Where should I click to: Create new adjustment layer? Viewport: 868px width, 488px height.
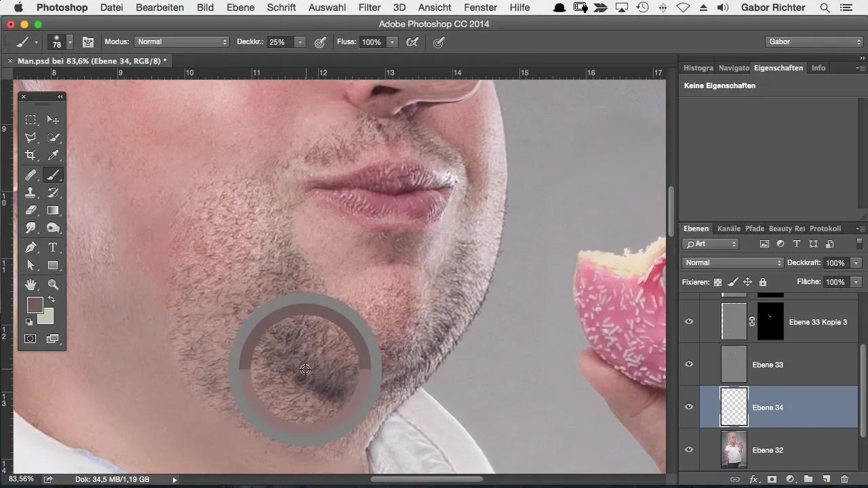pos(790,479)
